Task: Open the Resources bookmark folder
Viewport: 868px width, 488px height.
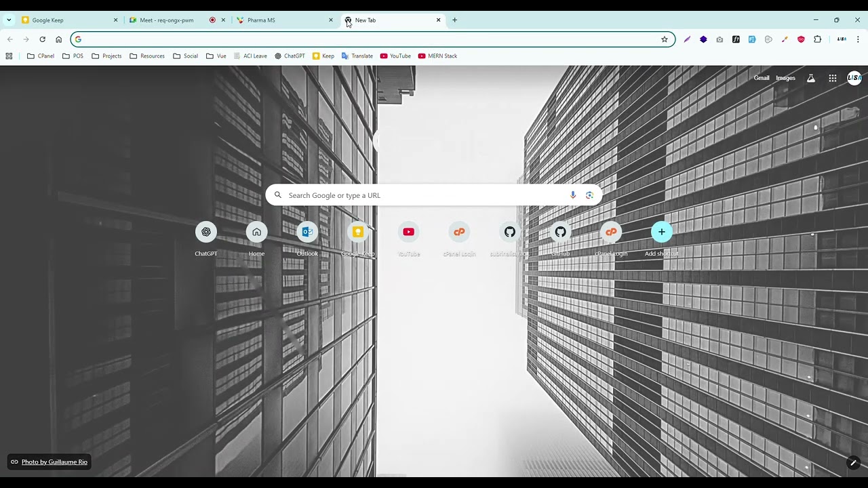Action: pos(147,56)
